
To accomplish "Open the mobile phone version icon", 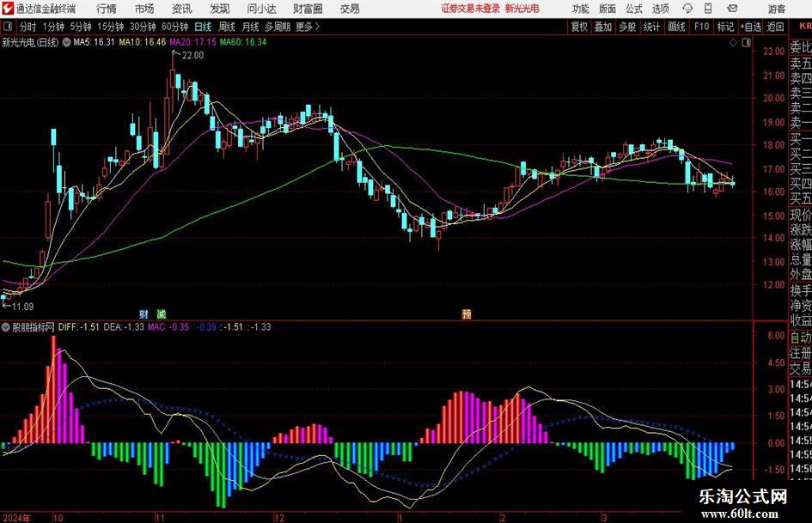I will tap(708, 9).
